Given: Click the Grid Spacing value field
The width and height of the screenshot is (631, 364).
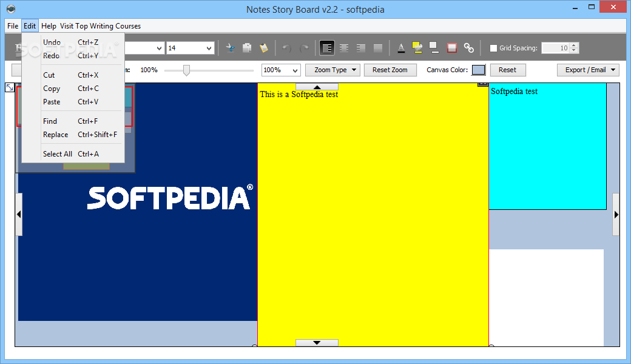Looking at the screenshot, I should pos(556,48).
